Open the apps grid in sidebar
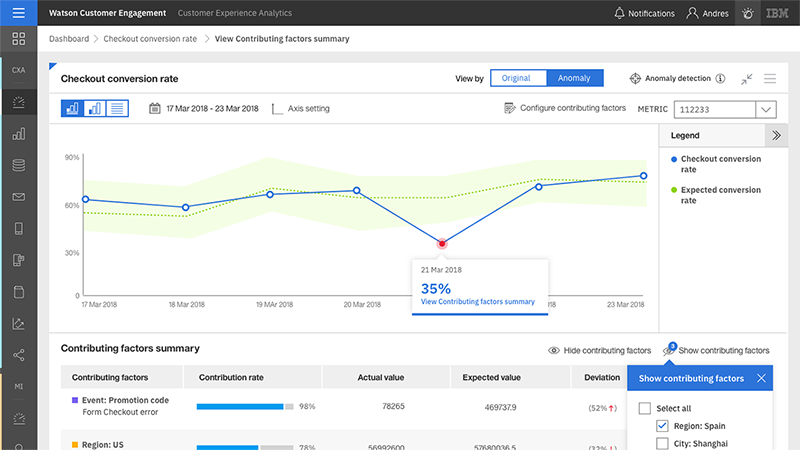 tap(18, 39)
